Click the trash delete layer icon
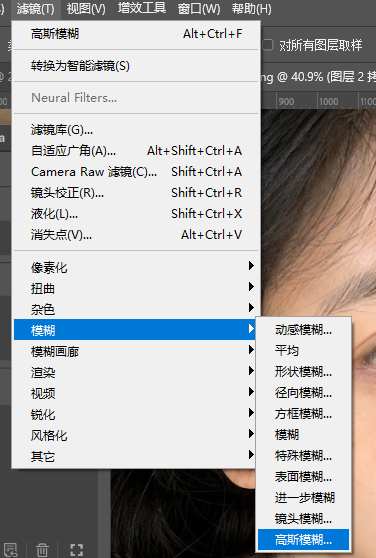 (42, 550)
